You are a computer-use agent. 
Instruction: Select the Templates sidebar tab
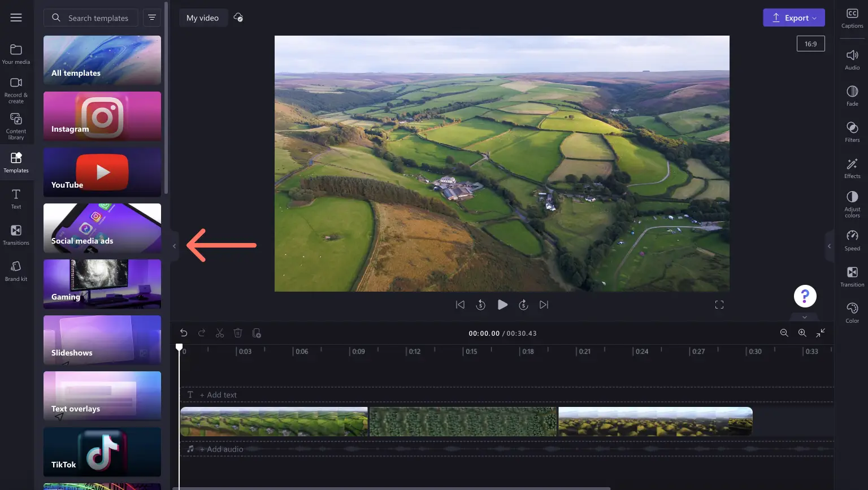(x=16, y=163)
